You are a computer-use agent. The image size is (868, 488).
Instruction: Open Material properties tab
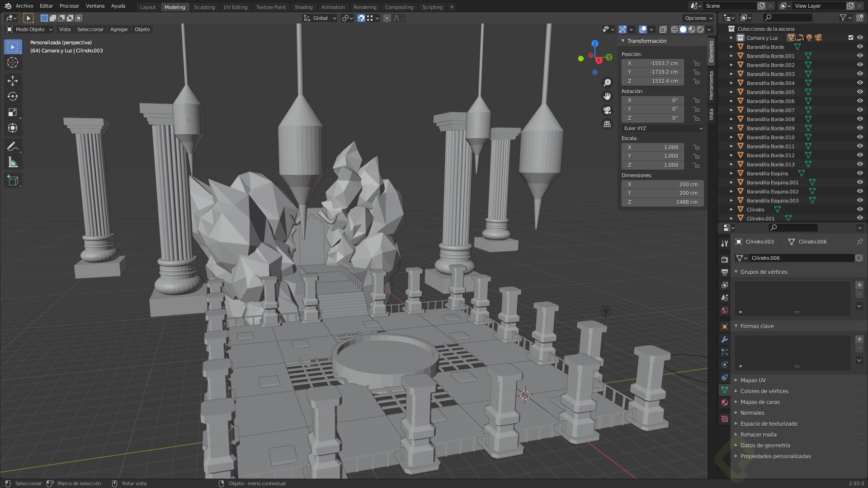tap(725, 403)
